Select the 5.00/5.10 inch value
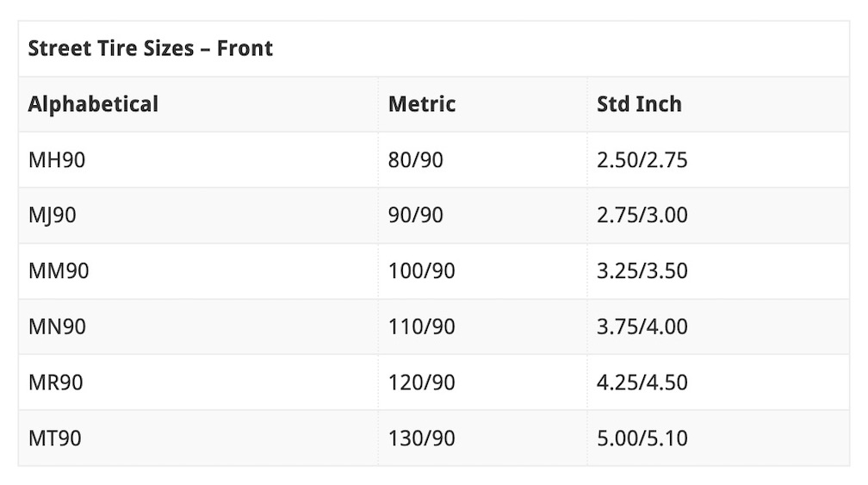The image size is (868, 485). [642, 438]
